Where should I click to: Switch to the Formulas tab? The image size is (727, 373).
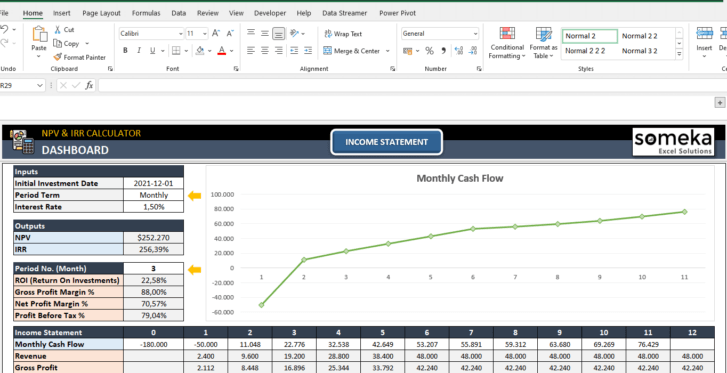pyautogui.click(x=146, y=13)
